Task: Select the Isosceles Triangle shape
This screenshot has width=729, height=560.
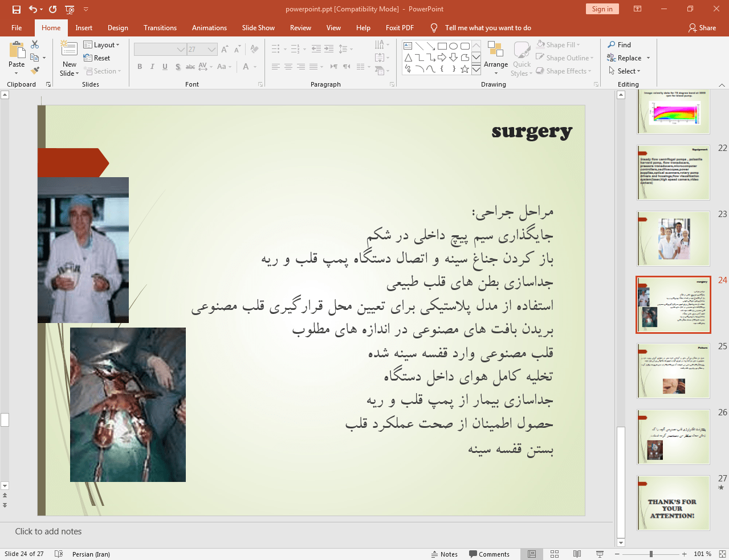Action: (408, 58)
